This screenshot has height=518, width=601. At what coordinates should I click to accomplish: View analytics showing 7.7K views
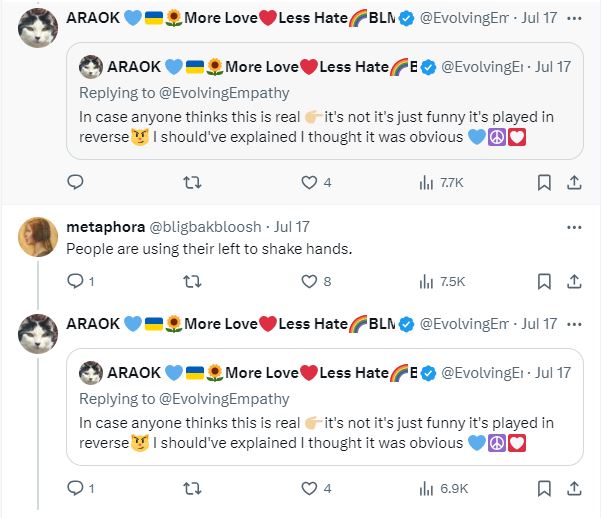point(439,182)
